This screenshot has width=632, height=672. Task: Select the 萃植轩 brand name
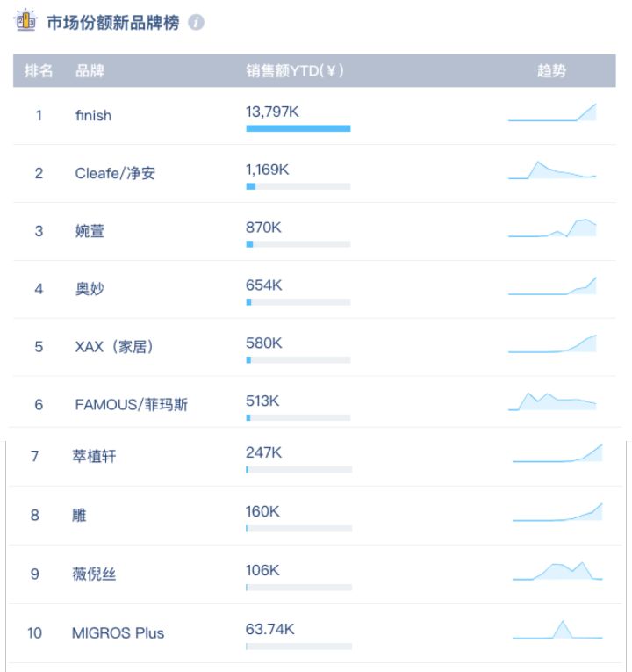[x=94, y=456]
